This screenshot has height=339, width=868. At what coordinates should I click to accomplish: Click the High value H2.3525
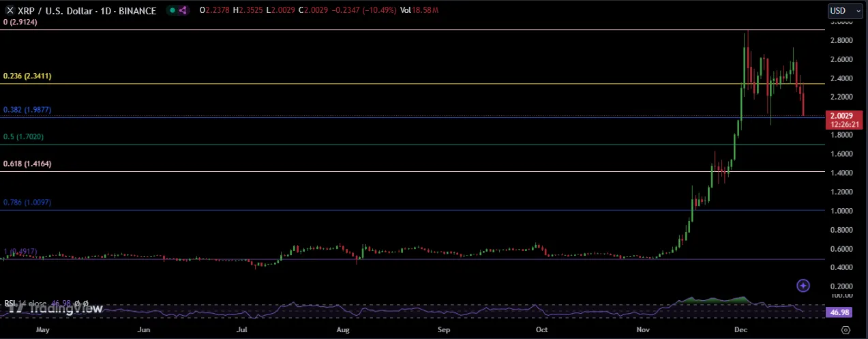click(247, 10)
